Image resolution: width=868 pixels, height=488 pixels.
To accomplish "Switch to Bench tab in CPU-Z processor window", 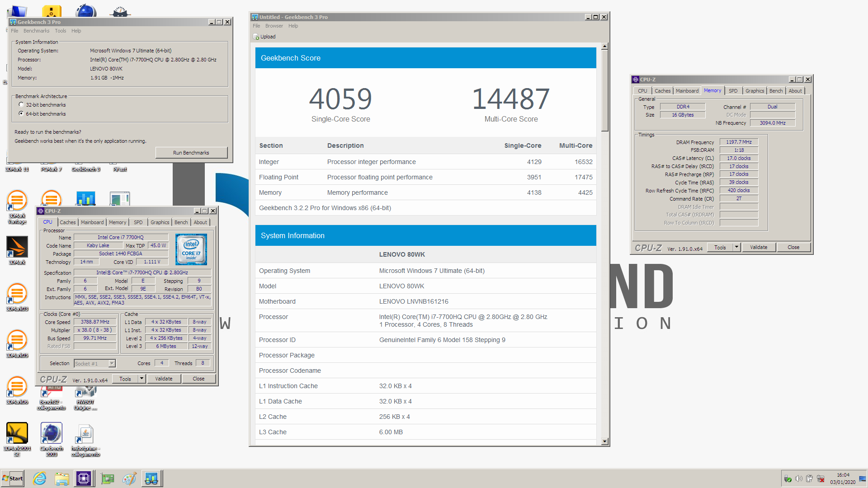I will click(x=181, y=222).
